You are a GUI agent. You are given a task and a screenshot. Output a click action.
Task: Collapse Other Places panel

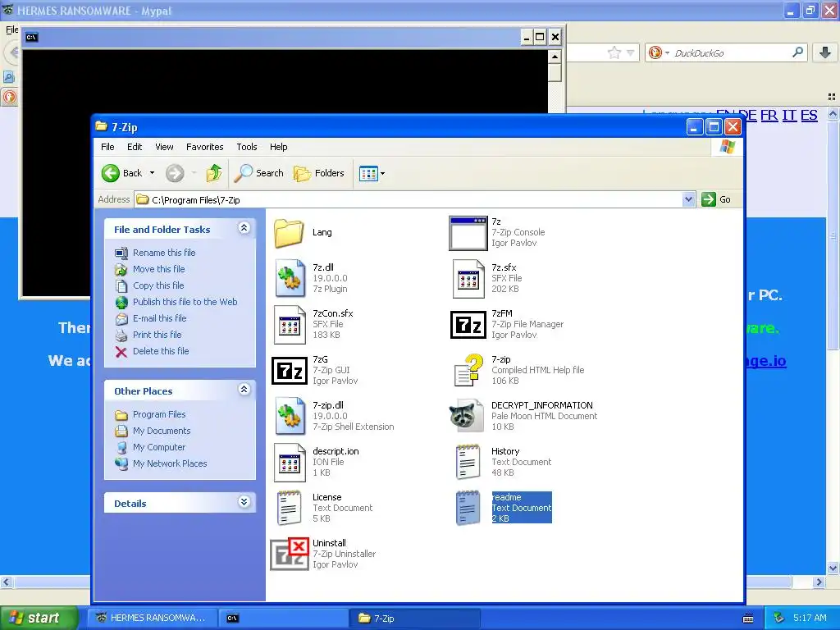244,390
